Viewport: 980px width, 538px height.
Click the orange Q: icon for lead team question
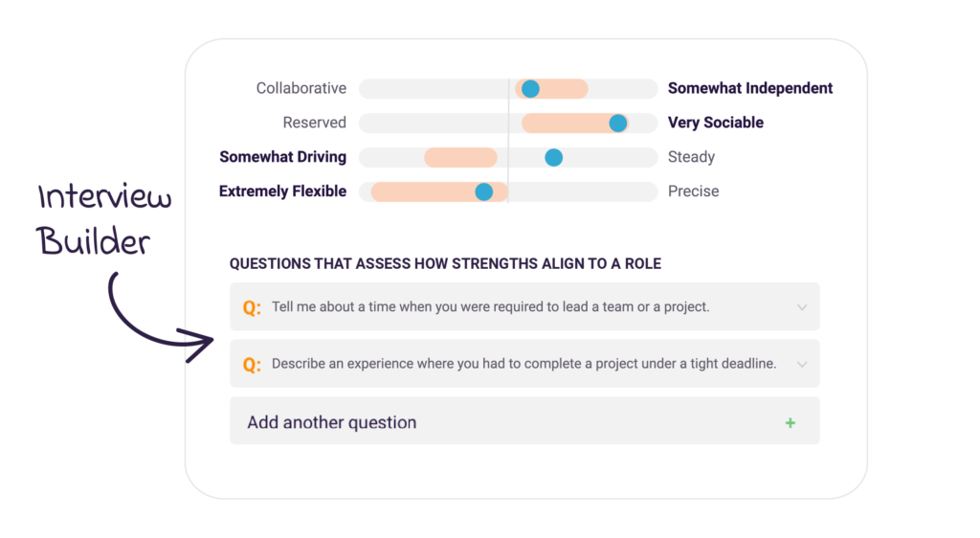pyautogui.click(x=252, y=307)
